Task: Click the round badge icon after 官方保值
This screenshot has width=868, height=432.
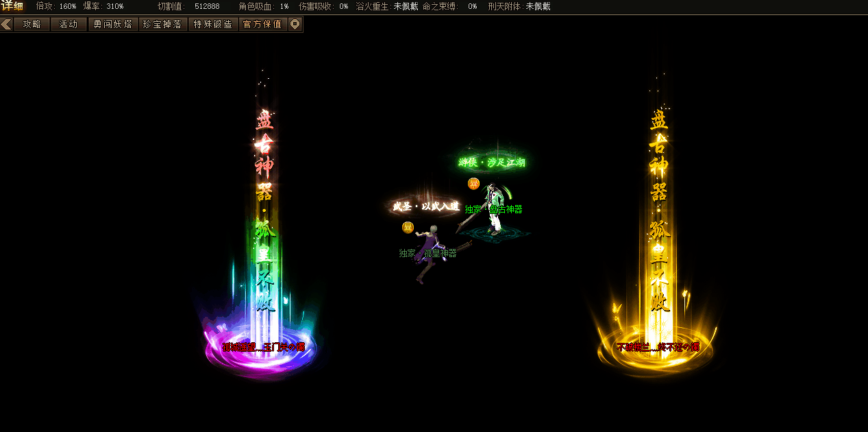Action: click(x=295, y=25)
